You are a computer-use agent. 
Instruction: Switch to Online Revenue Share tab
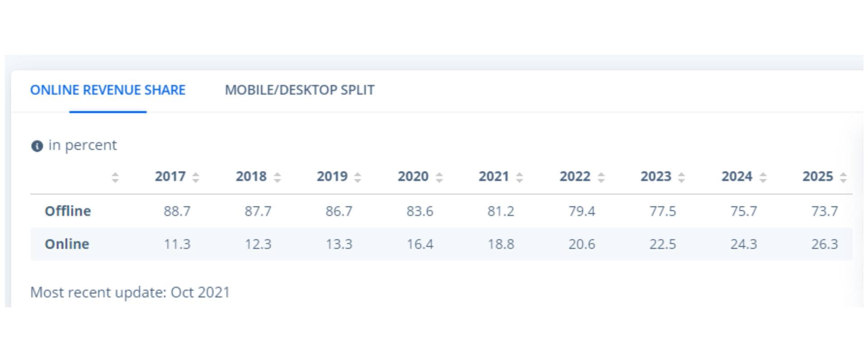[108, 90]
